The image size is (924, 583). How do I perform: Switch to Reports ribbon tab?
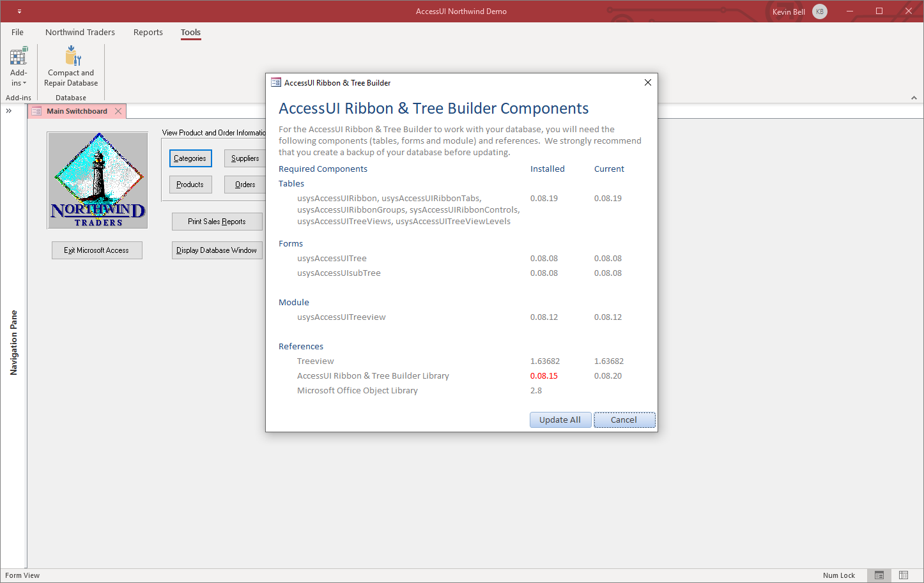pos(148,33)
